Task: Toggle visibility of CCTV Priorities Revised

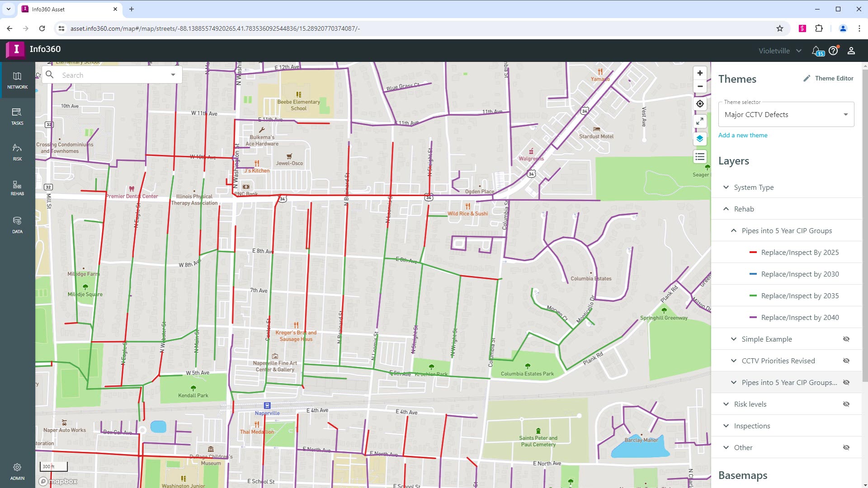Action: 846,361
